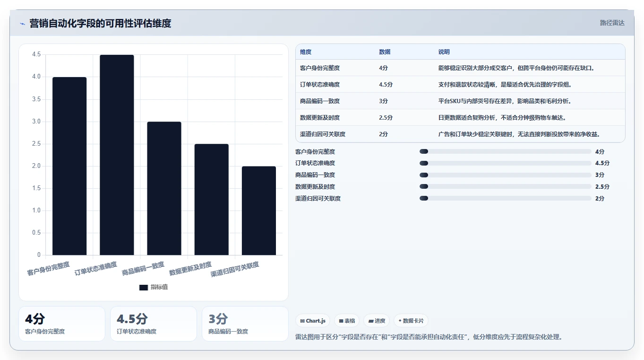Click the 渠道归因可关联度 progress bar

[x=506, y=198]
